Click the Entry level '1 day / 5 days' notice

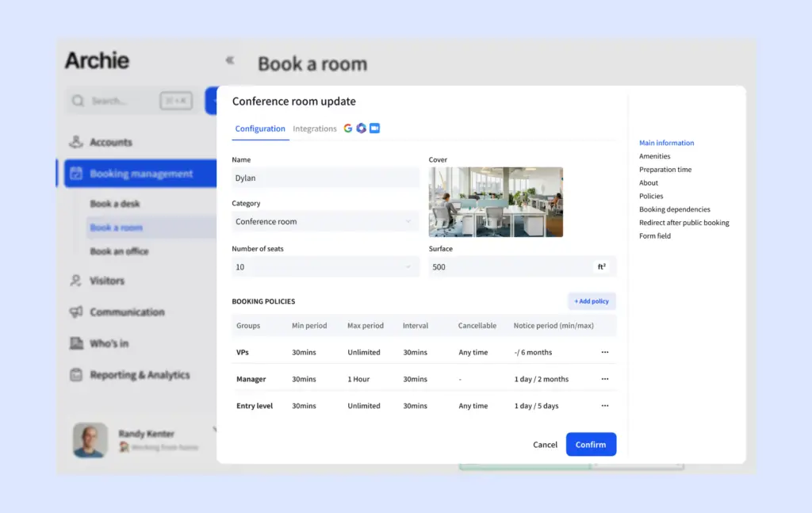point(536,406)
